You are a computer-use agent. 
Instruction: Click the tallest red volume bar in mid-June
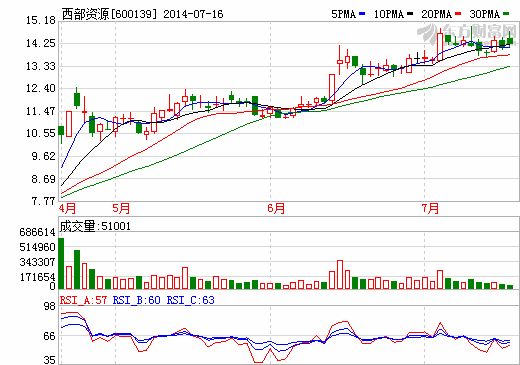click(x=340, y=275)
